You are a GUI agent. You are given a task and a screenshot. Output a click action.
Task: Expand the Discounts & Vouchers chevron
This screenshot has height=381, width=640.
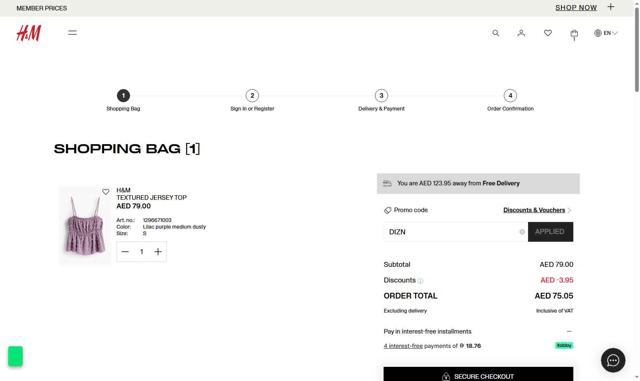(x=569, y=210)
